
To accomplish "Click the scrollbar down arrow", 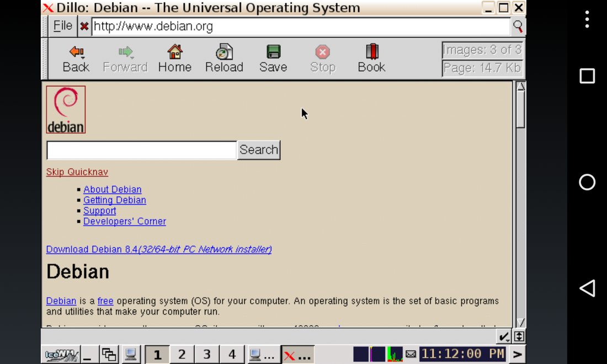I will click(521, 322).
